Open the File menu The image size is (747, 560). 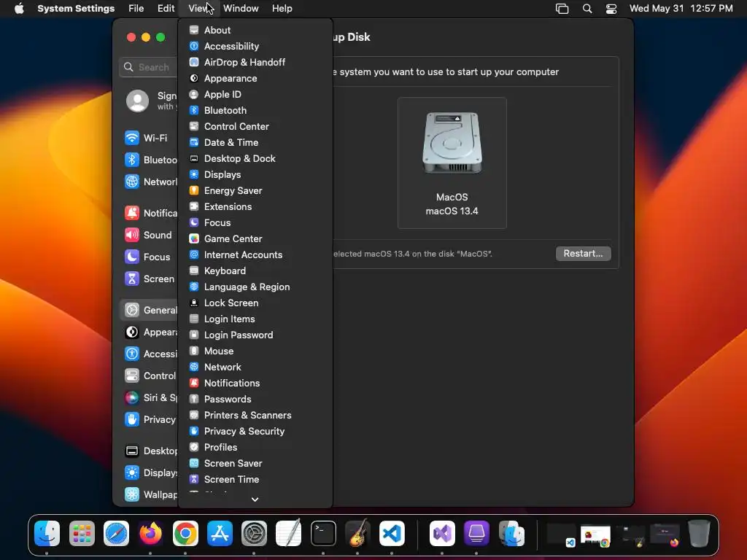pyautogui.click(x=136, y=9)
